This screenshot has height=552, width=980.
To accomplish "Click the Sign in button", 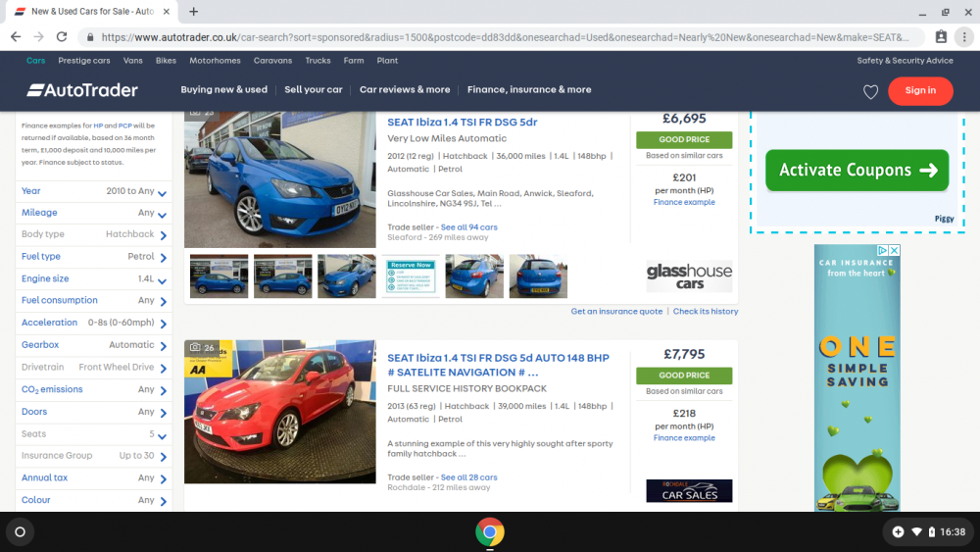I will (920, 90).
